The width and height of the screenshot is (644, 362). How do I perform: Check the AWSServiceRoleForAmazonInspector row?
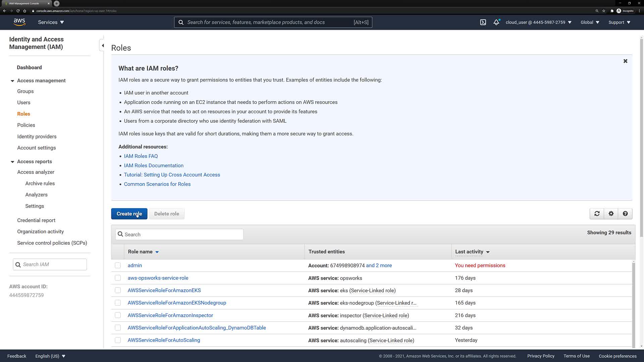point(118,315)
